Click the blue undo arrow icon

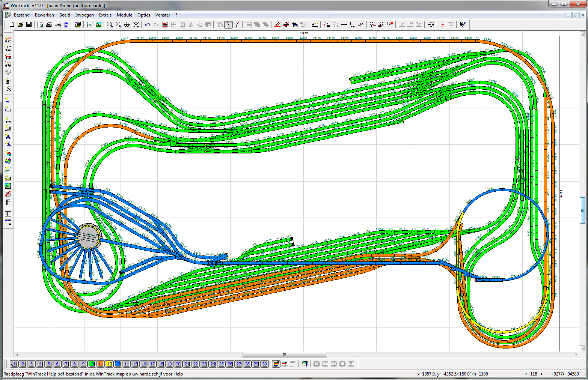148,25
